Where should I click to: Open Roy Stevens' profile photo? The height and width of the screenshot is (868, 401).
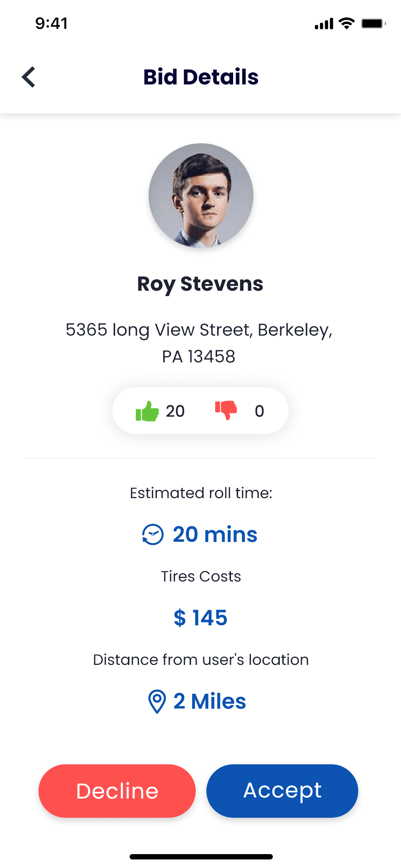pos(201,196)
